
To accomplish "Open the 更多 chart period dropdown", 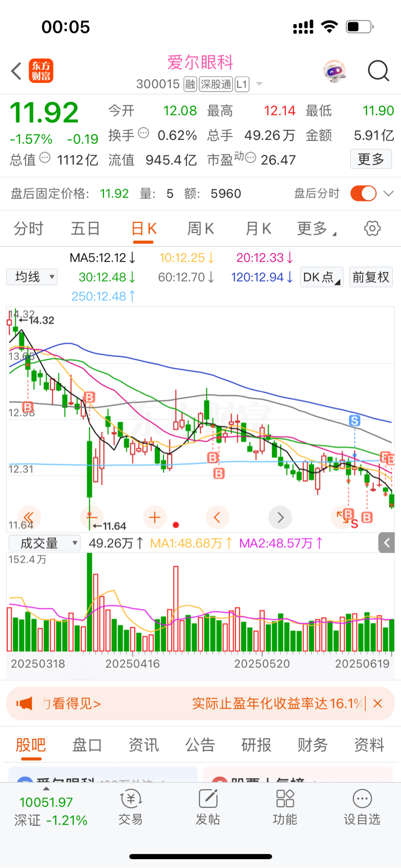I will 316,229.
